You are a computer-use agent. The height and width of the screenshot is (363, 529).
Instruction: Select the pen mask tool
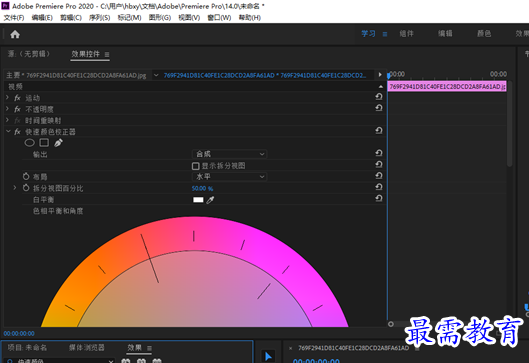(x=58, y=143)
